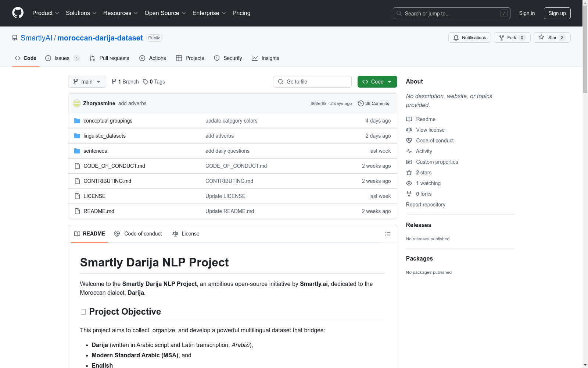Open the Custom properties link
Screen dimensions: 588x368
[x=432, y=162]
